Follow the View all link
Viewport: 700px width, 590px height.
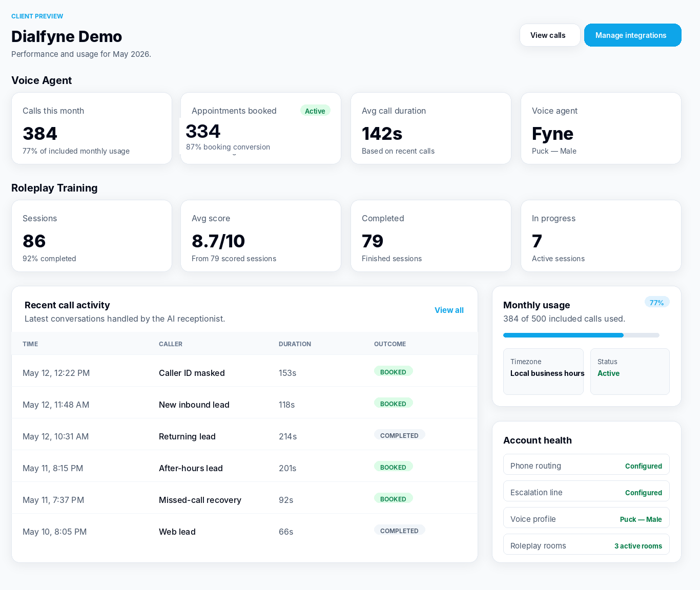(449, 310)
